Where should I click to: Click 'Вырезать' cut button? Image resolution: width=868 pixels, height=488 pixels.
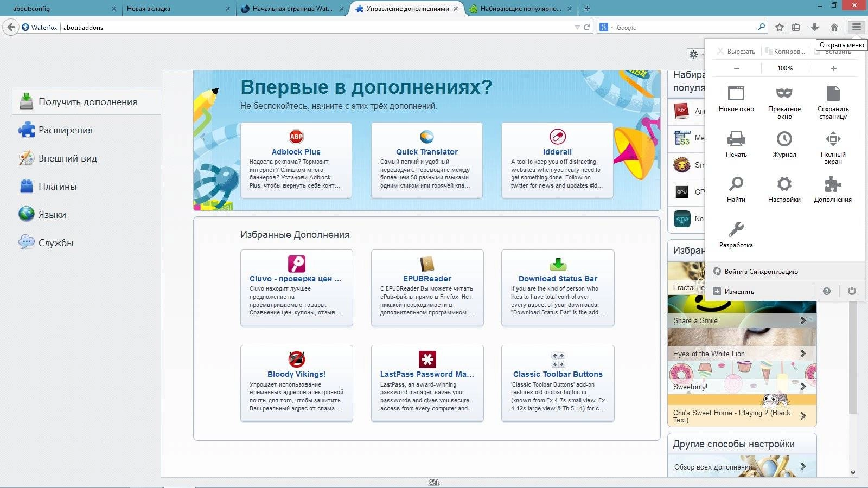[x=736, y=52]
